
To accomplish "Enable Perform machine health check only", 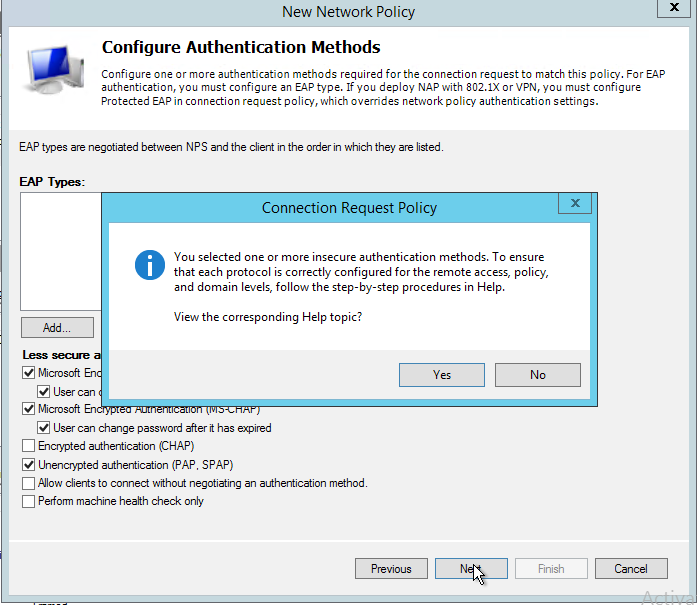I will click(x=28, y=501).
